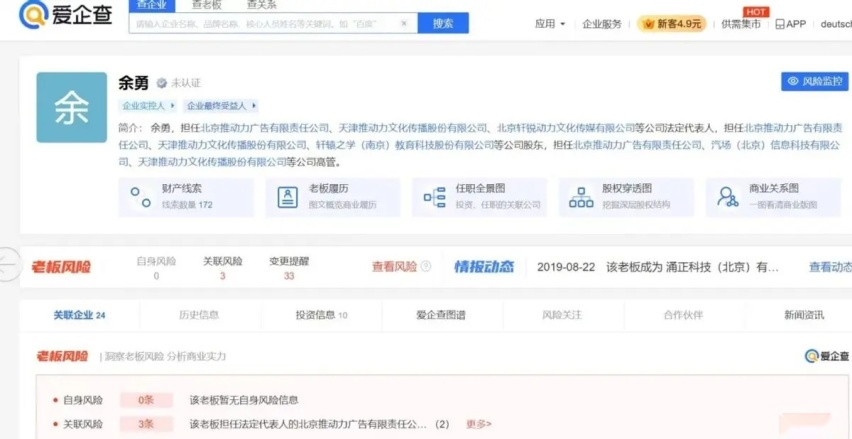Click 自身风险 0 counter
Image resolution: width=852 pixels, height=439 pixels.
[x=156, y=268]
